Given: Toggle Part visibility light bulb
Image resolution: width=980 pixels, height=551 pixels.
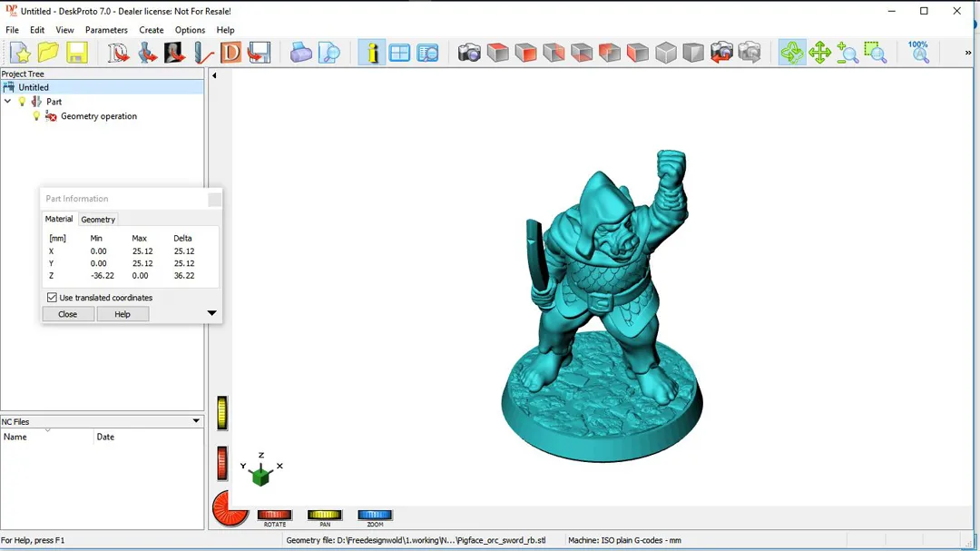Looking at the screenshot, I should coord(23,102).
